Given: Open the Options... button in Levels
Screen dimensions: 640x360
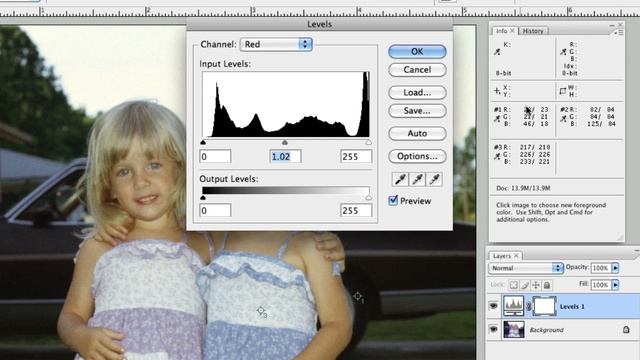Looking at the screenshot, I should [x=417, y=156].
